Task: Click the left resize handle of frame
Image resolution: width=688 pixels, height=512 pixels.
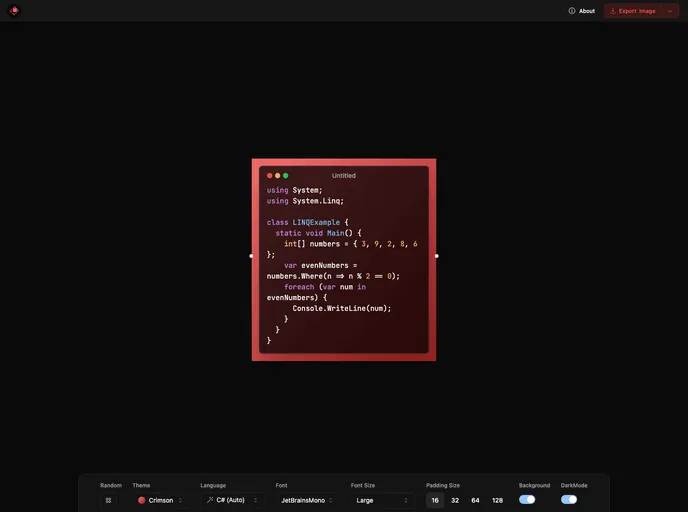Action: pos(251,256)
